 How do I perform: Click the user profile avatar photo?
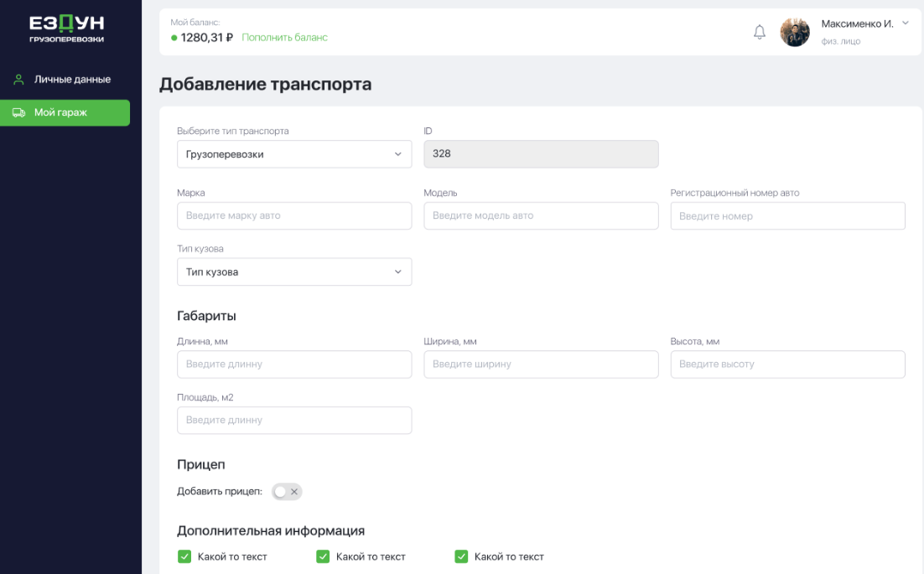(795, 33)
